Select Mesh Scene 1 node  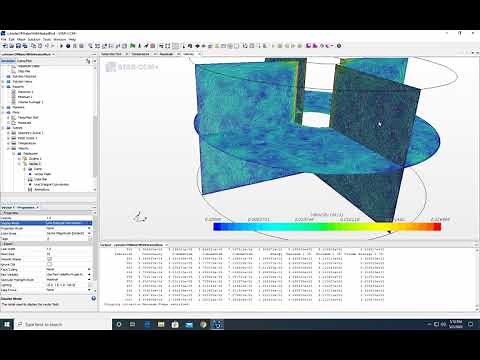27,138
